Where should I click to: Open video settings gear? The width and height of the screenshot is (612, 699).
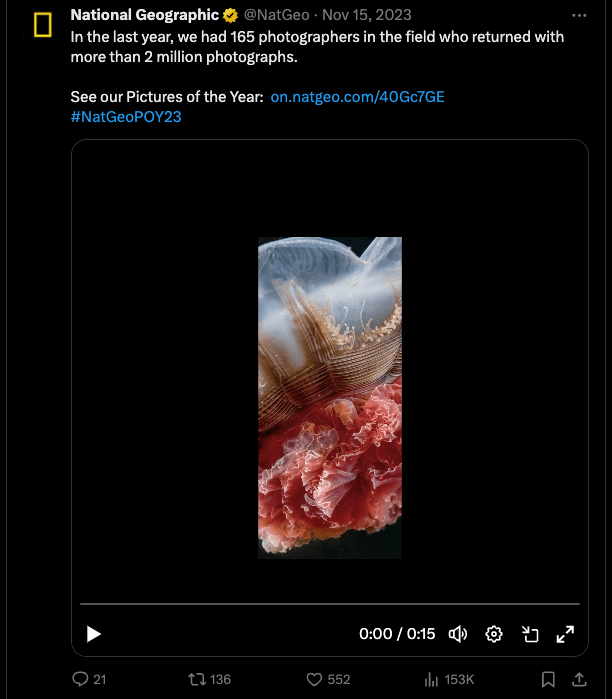(493, 634)
